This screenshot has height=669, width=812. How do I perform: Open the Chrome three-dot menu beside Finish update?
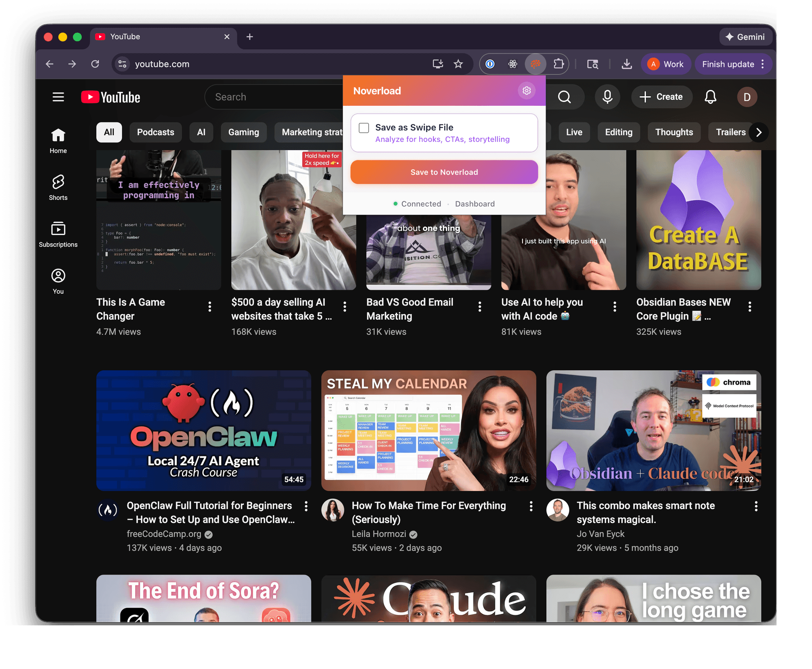point(763,64)
